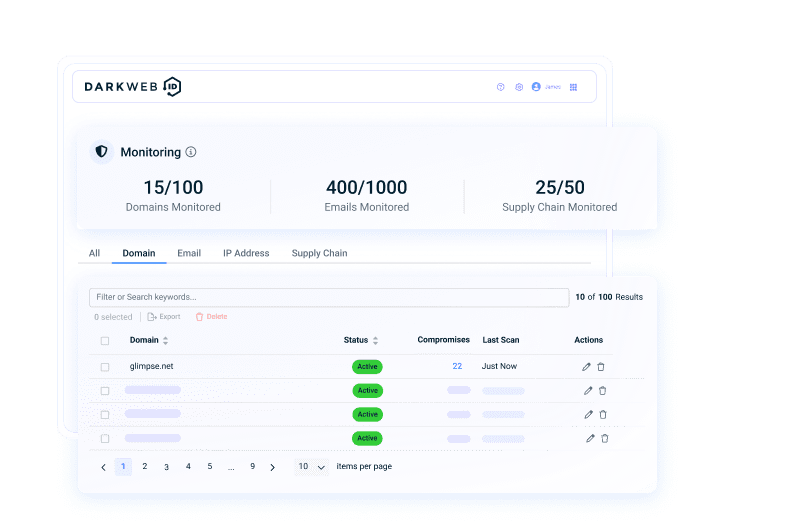Viewport: 791px width, 529px height.
Task: Click the Monitoring info icon
Action: click(191, 152)
